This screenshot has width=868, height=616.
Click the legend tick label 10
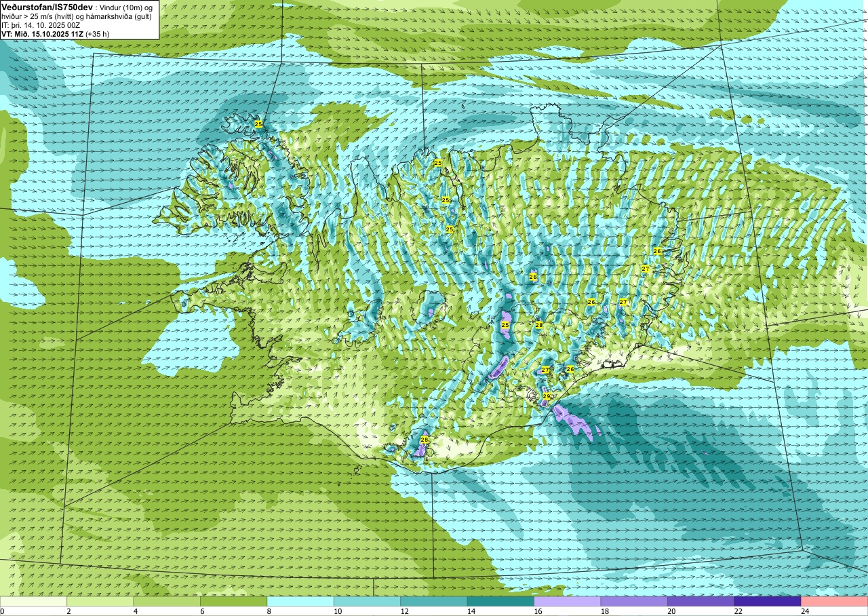point(338,611)
